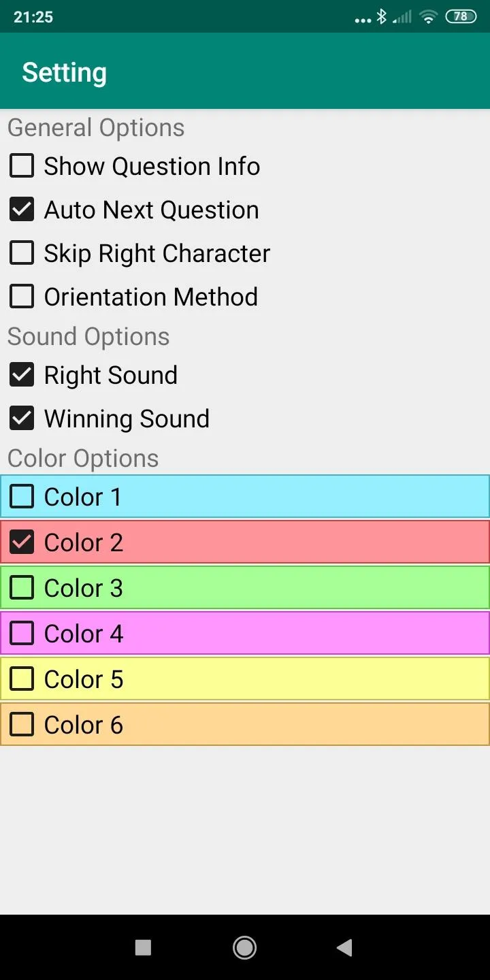490x980 pixels.
Task: Select the cyan Color 1 swatch
Action: [x=245, y=497]
